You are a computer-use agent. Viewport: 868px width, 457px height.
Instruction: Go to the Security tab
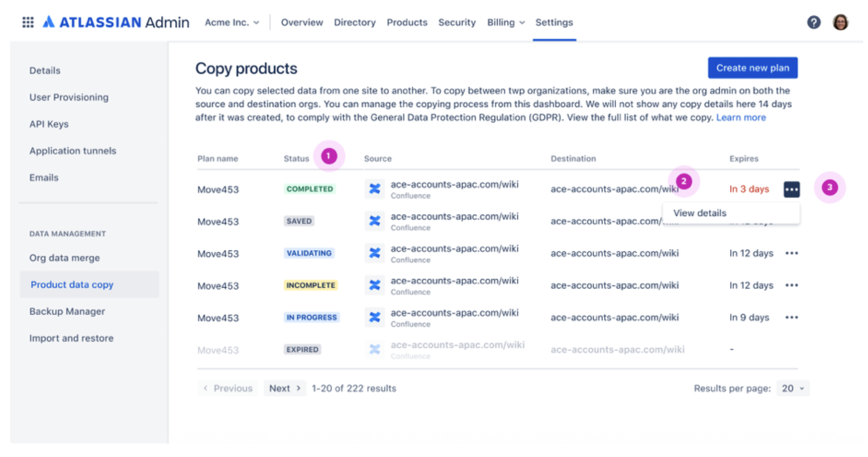[457, 22]
